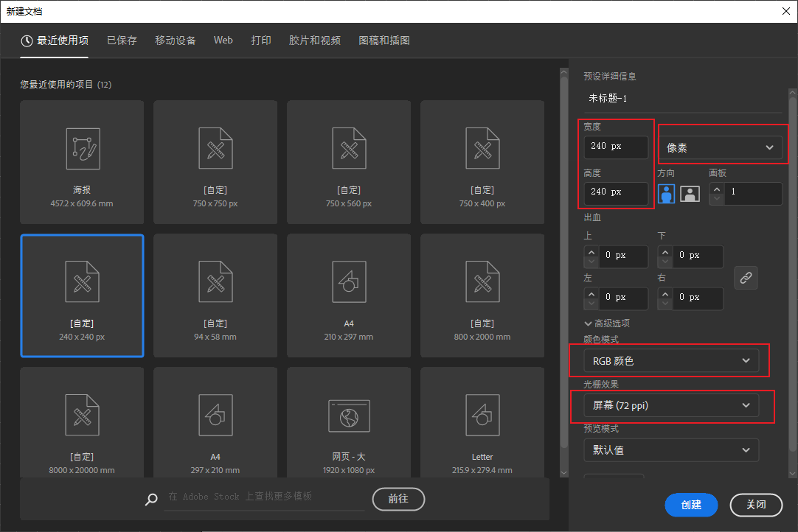This screenshot has width=798, height=532.
Task: Open the 胶片和视频 tab
Action: click(314, 41)
